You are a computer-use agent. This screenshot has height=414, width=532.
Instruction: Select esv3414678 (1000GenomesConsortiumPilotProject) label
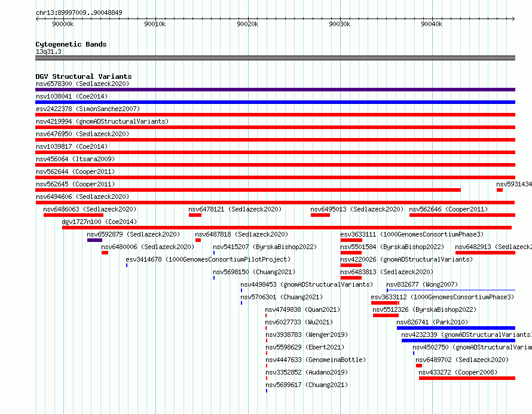pyautogui.click(x=209, y=259)
